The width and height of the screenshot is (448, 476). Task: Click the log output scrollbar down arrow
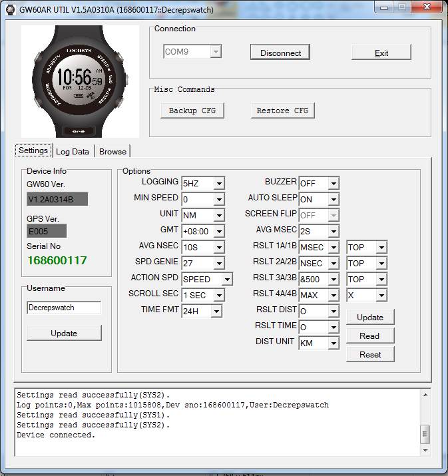click(425, 450)
